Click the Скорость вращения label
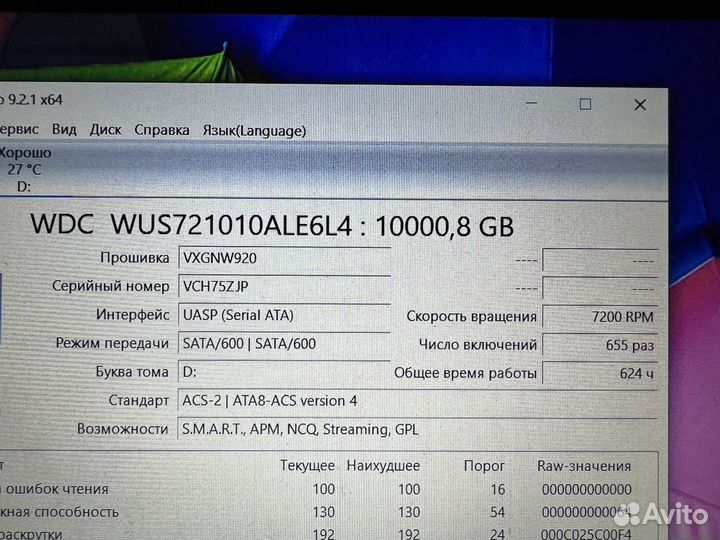This screenshot has width=720, height=540. (x=472, y=316)
